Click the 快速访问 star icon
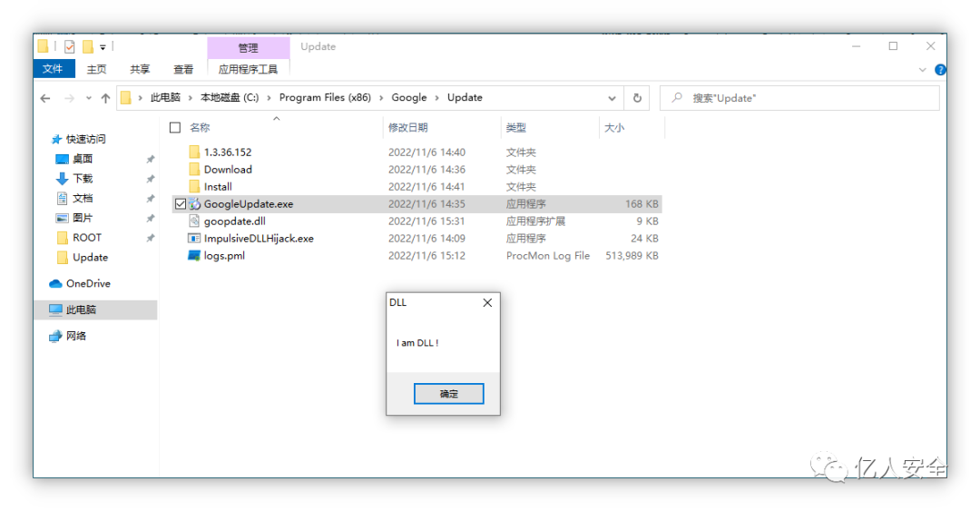Viewport: 980px width, 511px height. point(57,139)
